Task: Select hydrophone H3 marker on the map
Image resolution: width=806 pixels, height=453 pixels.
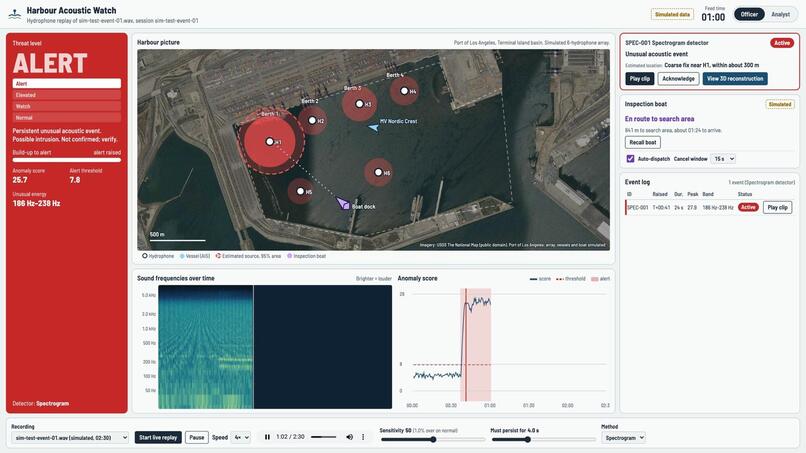Action: point(359,104)
